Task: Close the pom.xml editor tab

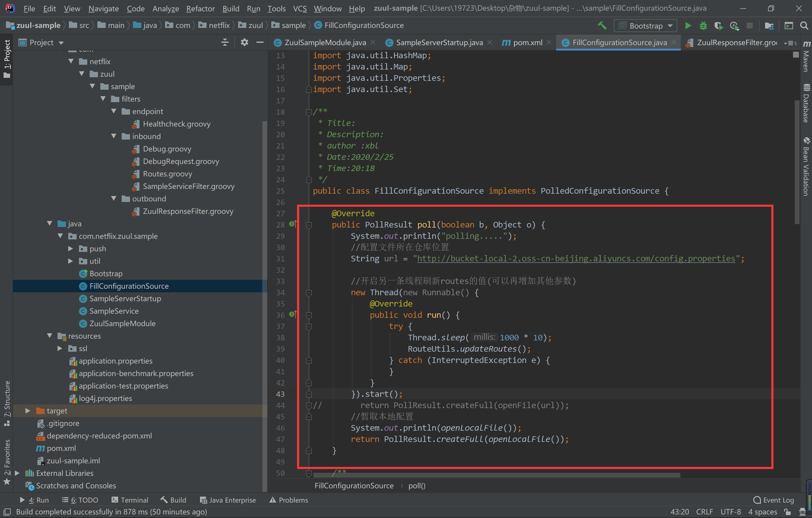Action: 549,42
